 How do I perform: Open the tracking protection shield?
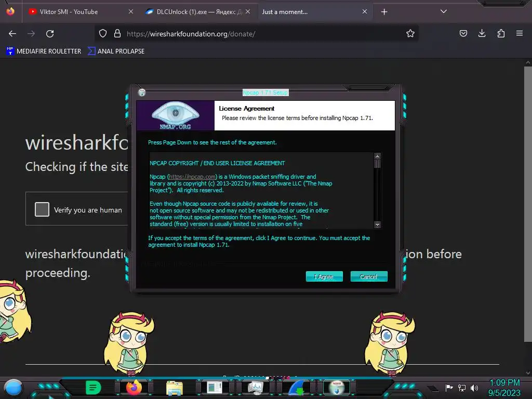tap(103, 33)
